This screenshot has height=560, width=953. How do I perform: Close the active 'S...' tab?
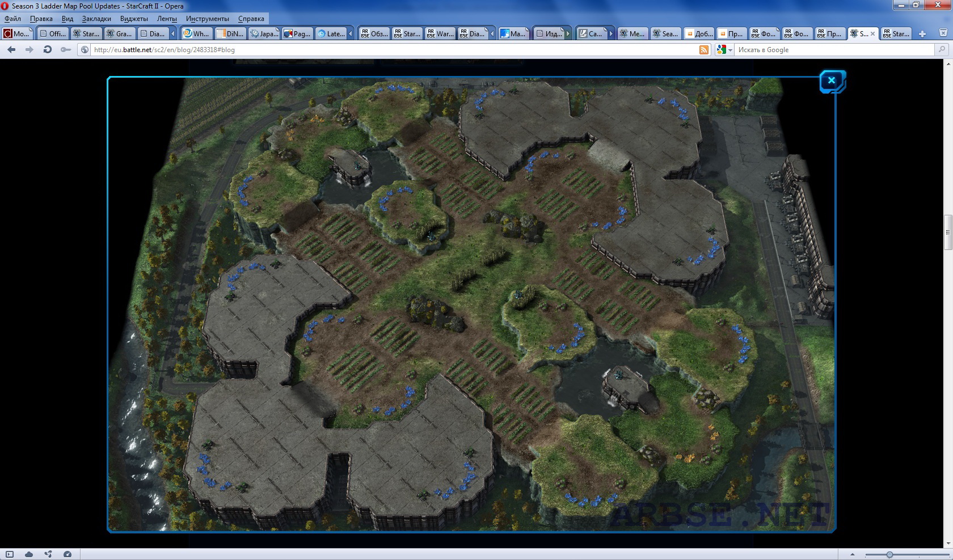pos(873,34)
